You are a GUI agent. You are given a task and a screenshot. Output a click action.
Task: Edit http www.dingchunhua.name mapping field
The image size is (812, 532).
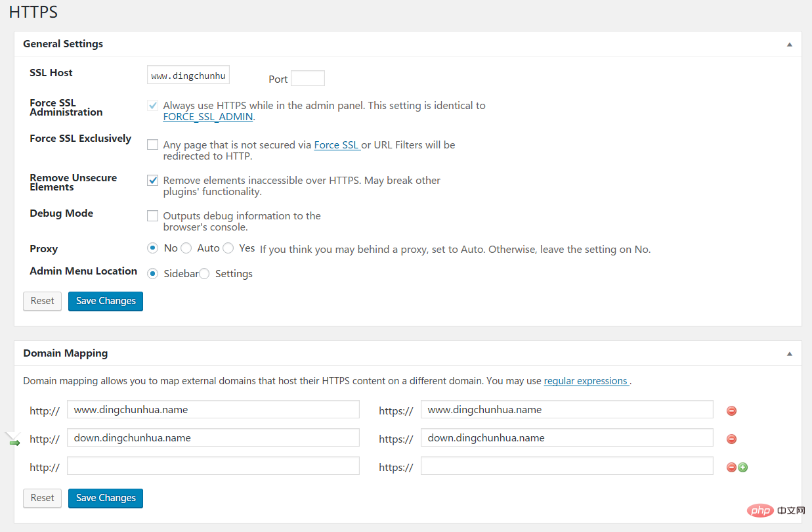213,409
